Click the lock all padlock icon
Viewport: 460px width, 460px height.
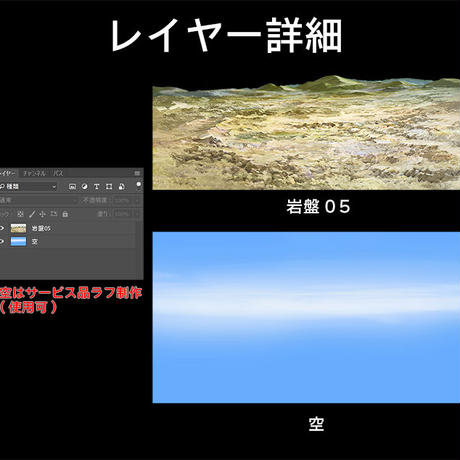tap(65, 214)
